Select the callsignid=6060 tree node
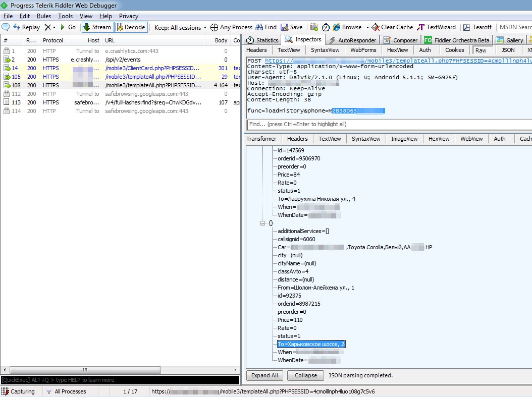 [296, 239]
